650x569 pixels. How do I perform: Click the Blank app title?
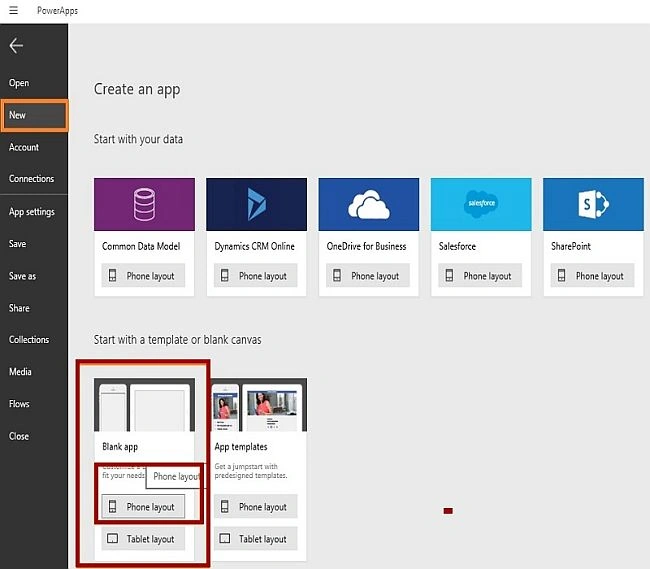[120, 447]
